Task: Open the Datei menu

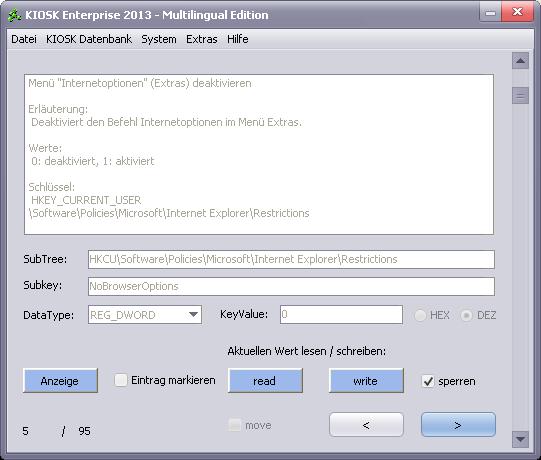Action: [x=24, y=39]
